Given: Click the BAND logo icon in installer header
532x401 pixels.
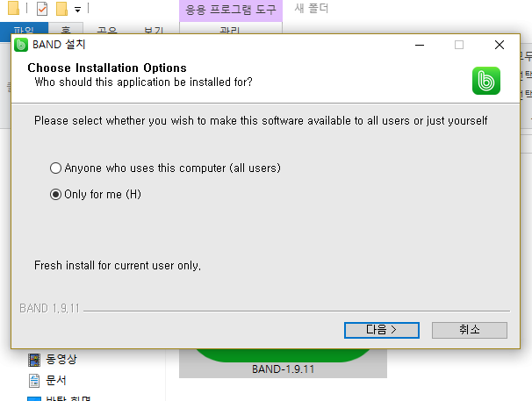Looking at the screenshot, I should coord(486,81).
